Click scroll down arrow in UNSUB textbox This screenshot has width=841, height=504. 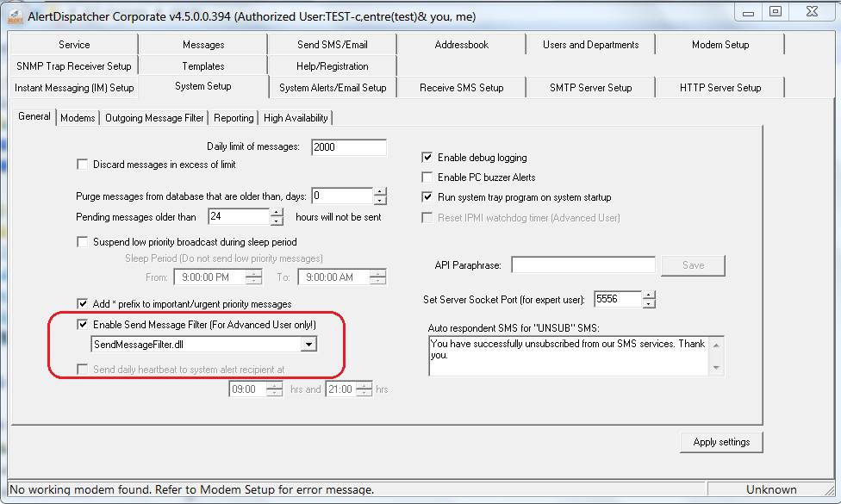point(716,367)
